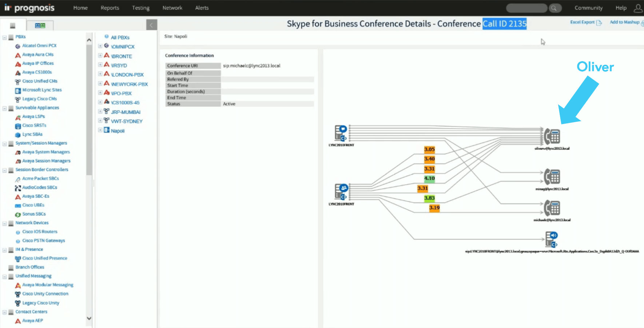Click the green 4.10 score box

point(429,179)
